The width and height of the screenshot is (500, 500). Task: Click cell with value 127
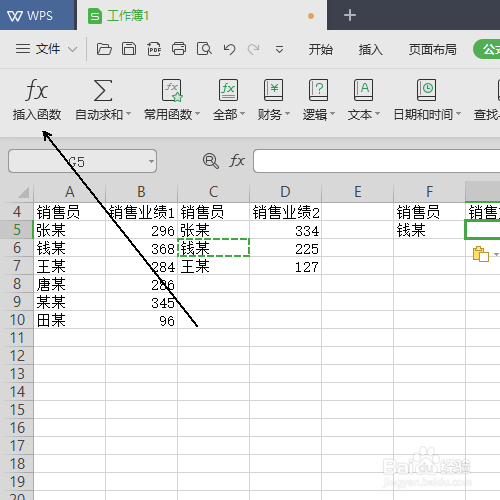tap(285, 266)
